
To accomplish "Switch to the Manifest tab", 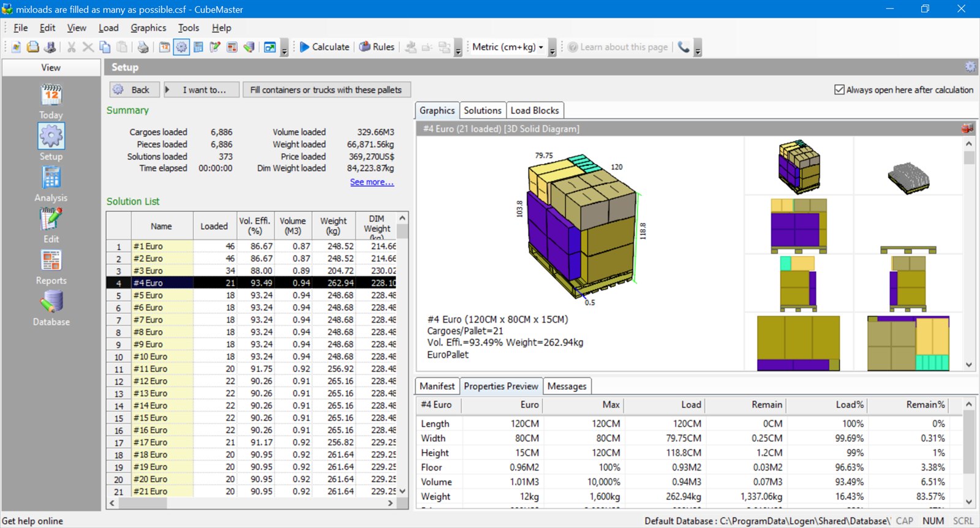I will point(437,386).
